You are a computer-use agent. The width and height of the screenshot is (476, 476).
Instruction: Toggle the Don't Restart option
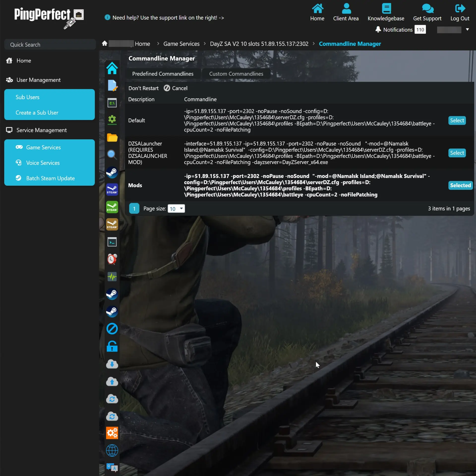(143, 88)
